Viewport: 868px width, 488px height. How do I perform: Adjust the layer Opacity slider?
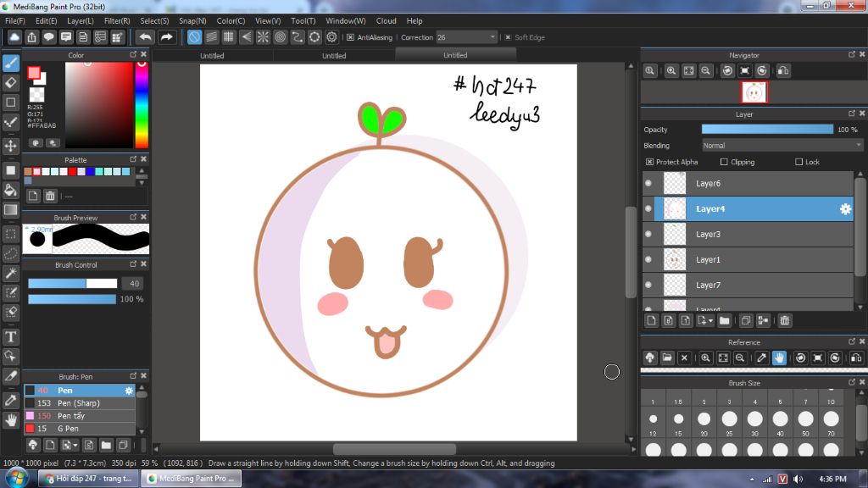point(767,129)
